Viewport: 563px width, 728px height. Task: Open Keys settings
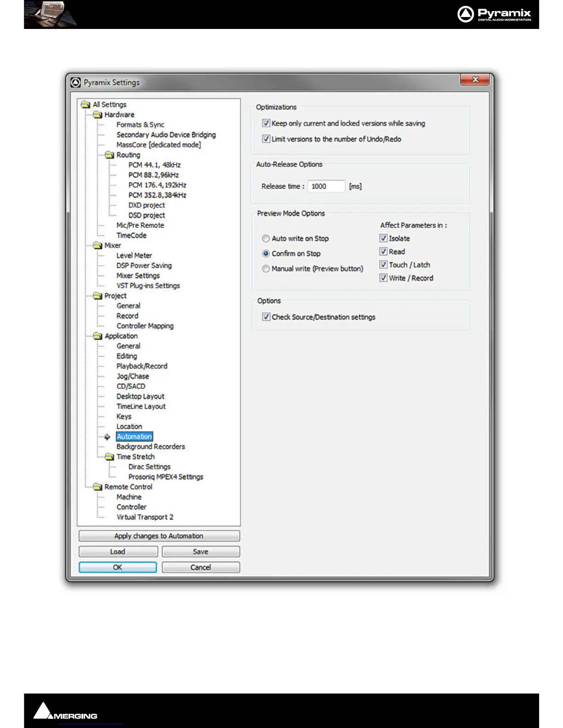click(x=124, y=417)
